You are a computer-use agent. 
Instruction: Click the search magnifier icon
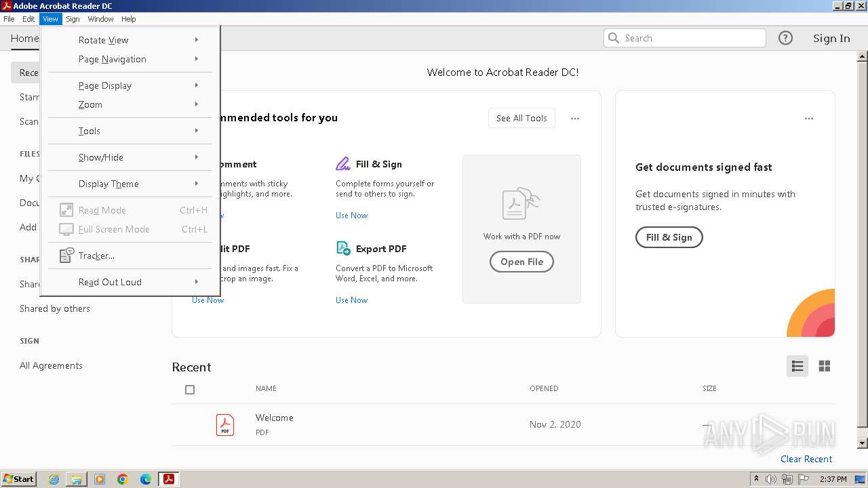[614, 38]
